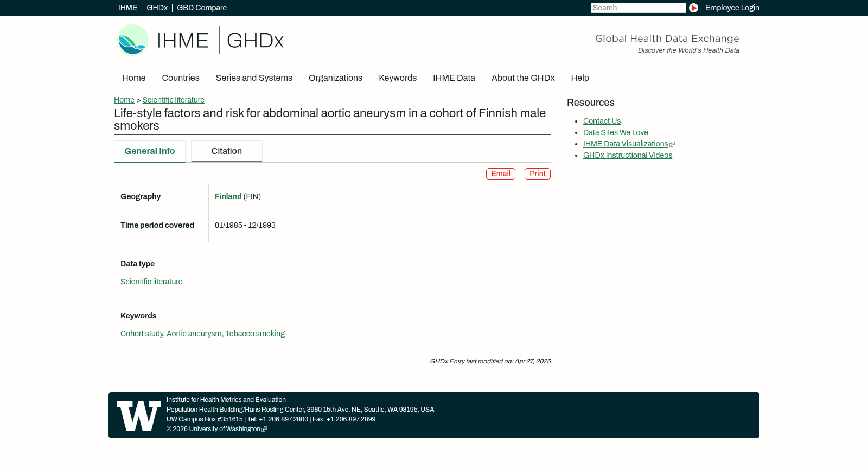Open the Finland geography link

pos(228,196)
